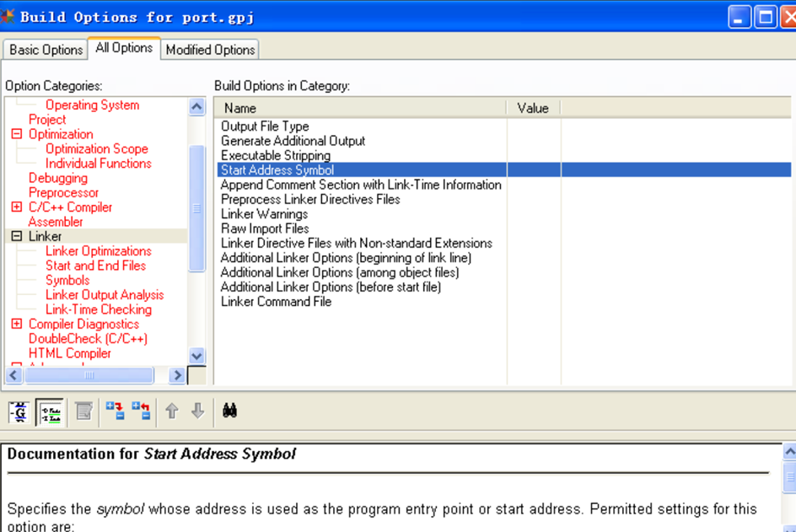Select HTML Compiler category
796x532 pixels.
pyautogui.click(x=69, y=353)
